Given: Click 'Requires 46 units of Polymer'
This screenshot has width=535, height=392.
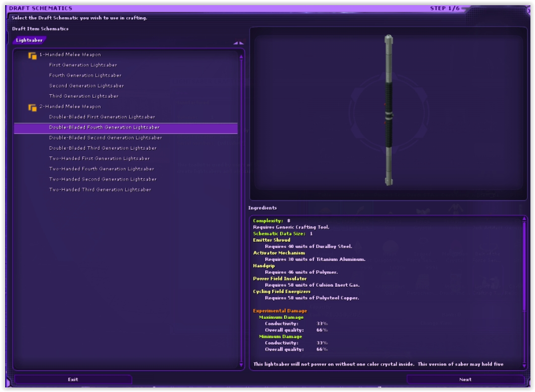Looking at the screenshot, I should coord(301,272).
